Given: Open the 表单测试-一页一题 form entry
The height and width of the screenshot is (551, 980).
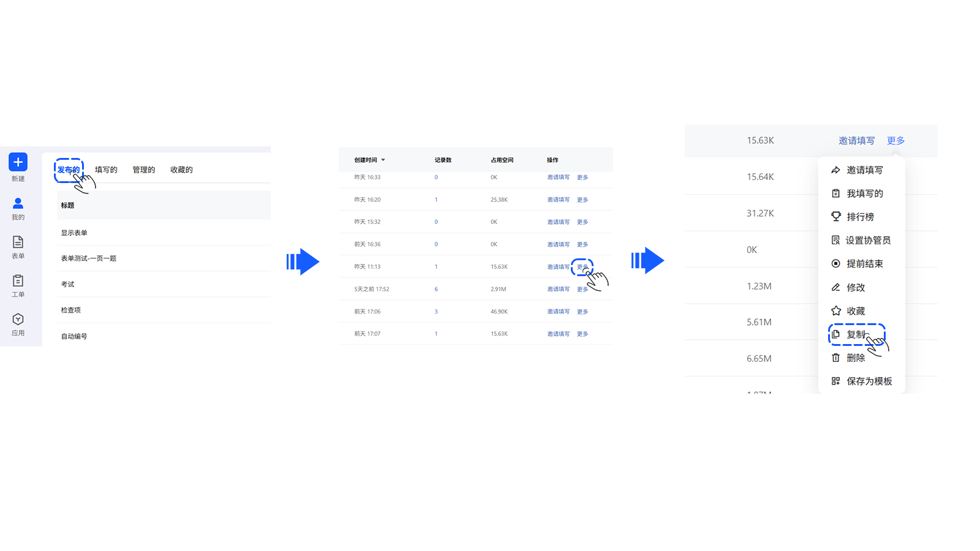Looking at the screenshot, I should [89, 258].
